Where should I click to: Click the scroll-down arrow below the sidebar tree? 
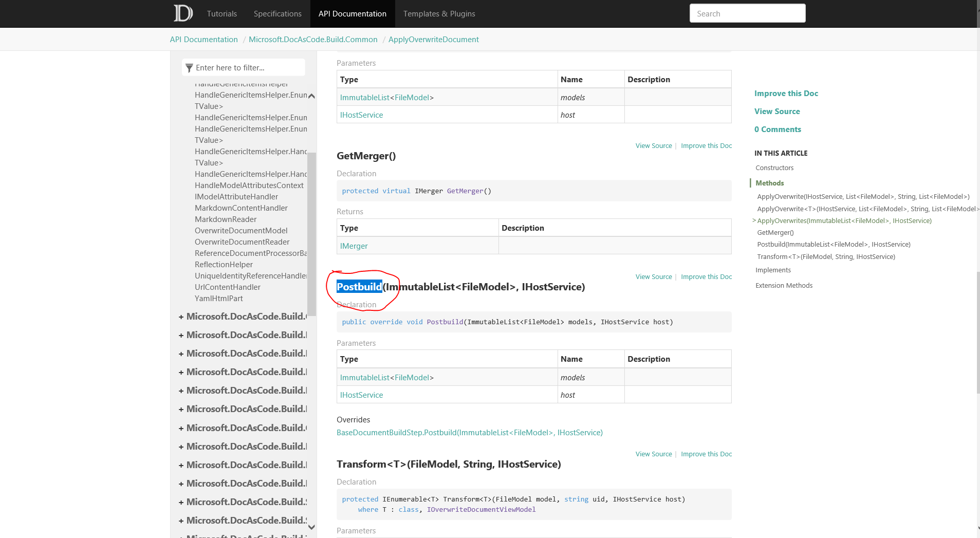311,527
